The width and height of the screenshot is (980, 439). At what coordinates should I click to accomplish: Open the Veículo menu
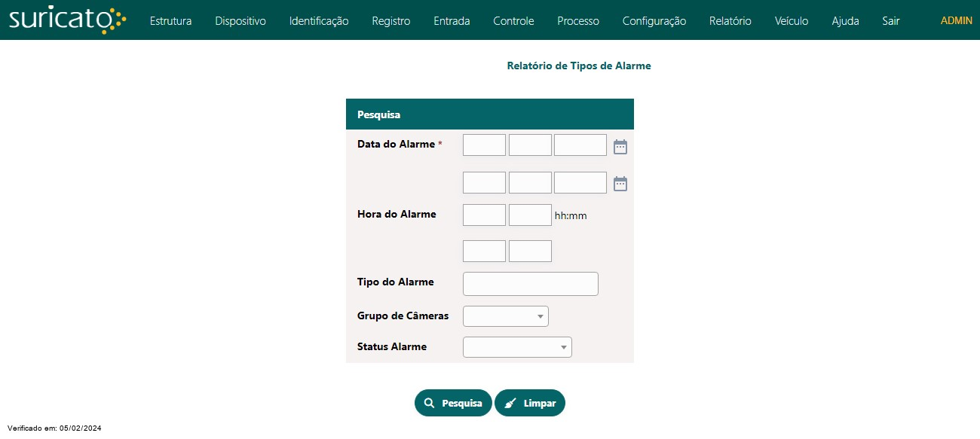pos(792,21)
